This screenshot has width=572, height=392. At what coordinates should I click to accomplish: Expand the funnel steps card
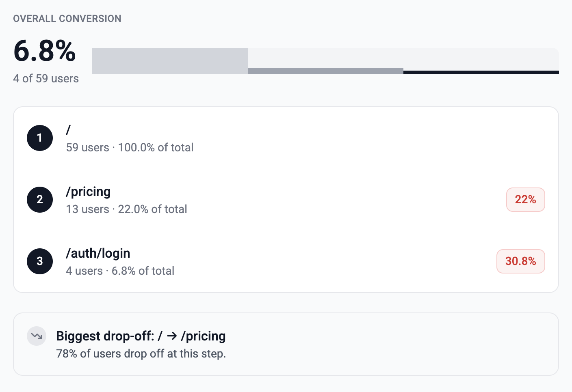[x=286, y=200]
